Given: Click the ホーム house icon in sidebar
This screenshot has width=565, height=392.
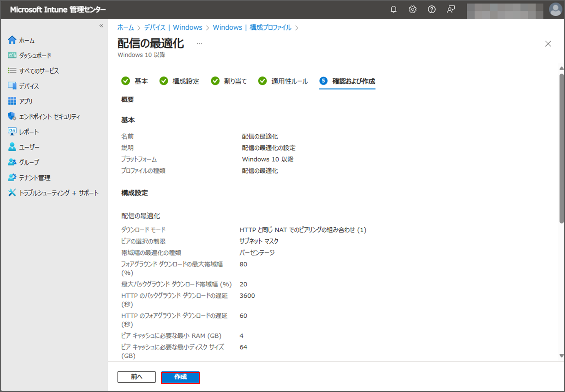Looking at the screenshot, I should coord(12,40).
